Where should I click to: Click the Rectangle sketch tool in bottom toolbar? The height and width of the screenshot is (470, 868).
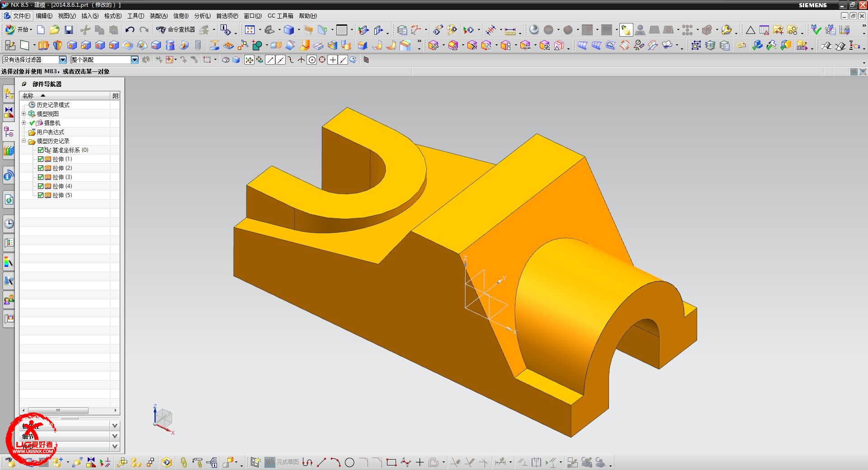392,462
